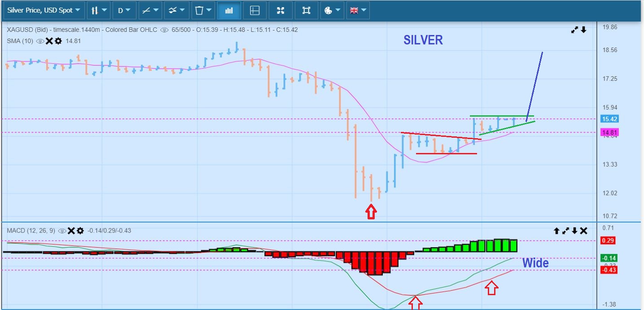Open the chart type bar-style dropdown
This screenshot has width=644, height=310.
pyautogui.click(x=99, y=10)
